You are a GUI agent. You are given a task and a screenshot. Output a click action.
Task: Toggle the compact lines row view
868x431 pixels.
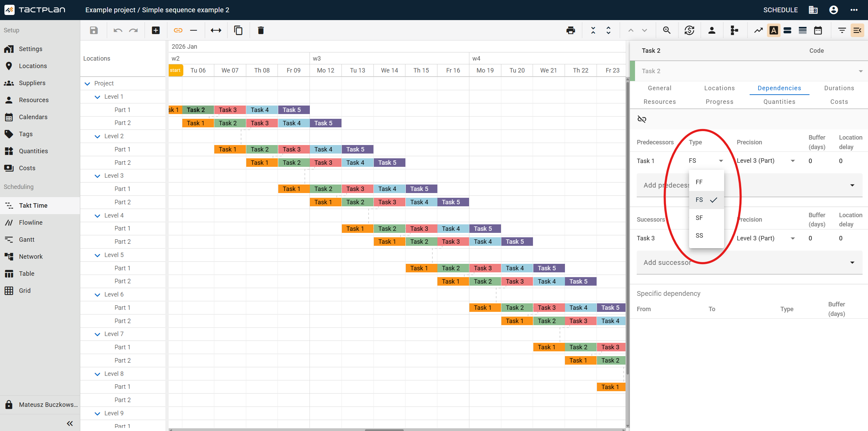pyautogui.click(x=803, y=30)
